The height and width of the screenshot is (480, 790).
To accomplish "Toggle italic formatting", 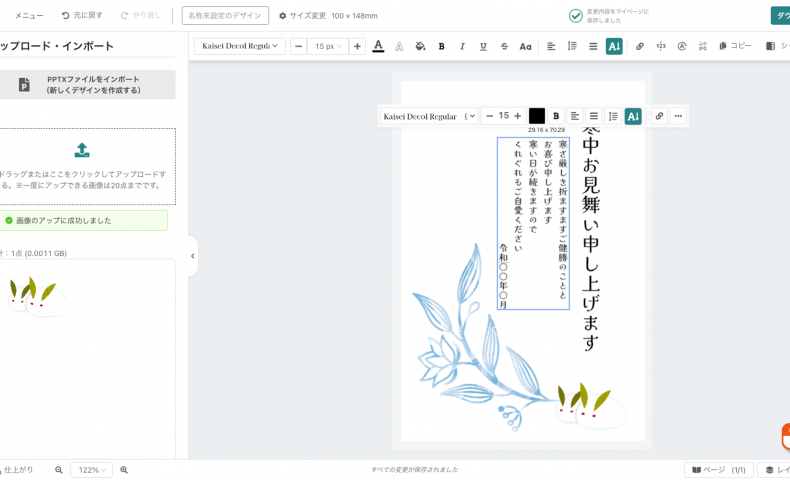I will pyautogui.click(x=462, y=46).
